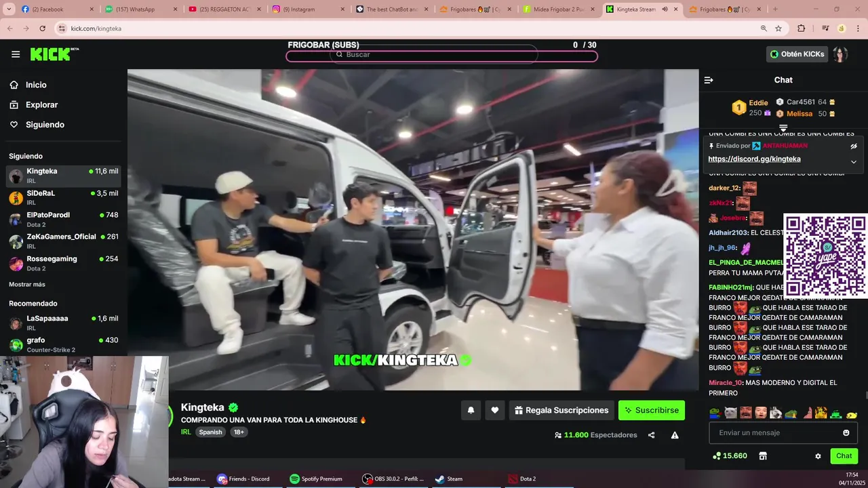Open Chrome media control icon
The height and width of the screenshot is (488, 868).
point(825,28)
